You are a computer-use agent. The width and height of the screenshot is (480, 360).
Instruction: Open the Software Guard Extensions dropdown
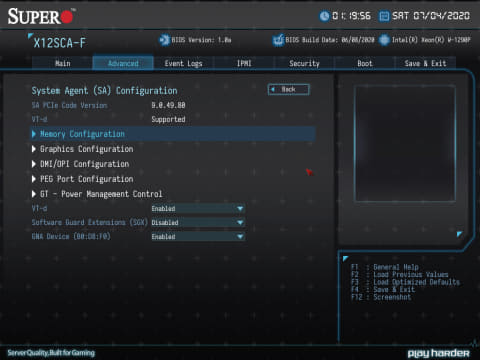pos(198,223)
